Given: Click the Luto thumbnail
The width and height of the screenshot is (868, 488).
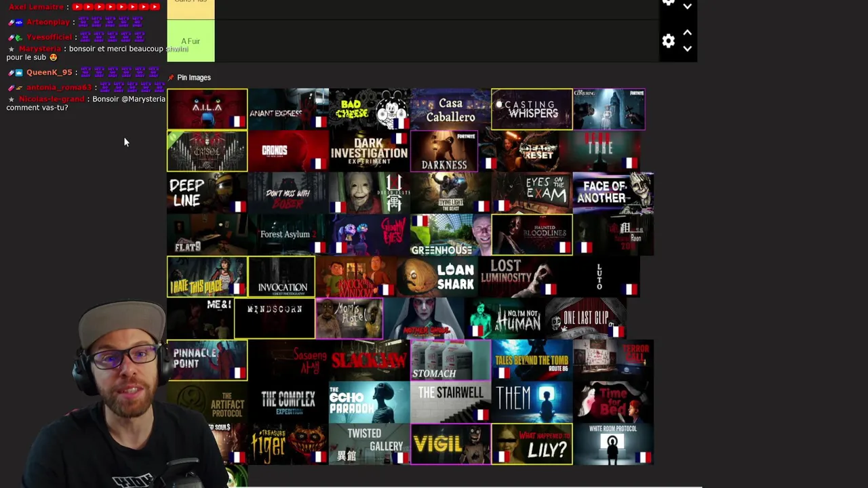Looking at the screenshot, I should coord(600,277).
